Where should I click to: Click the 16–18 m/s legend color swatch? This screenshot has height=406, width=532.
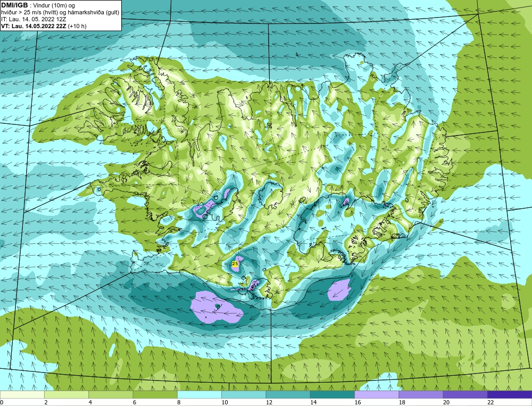[x=377, y=394]
